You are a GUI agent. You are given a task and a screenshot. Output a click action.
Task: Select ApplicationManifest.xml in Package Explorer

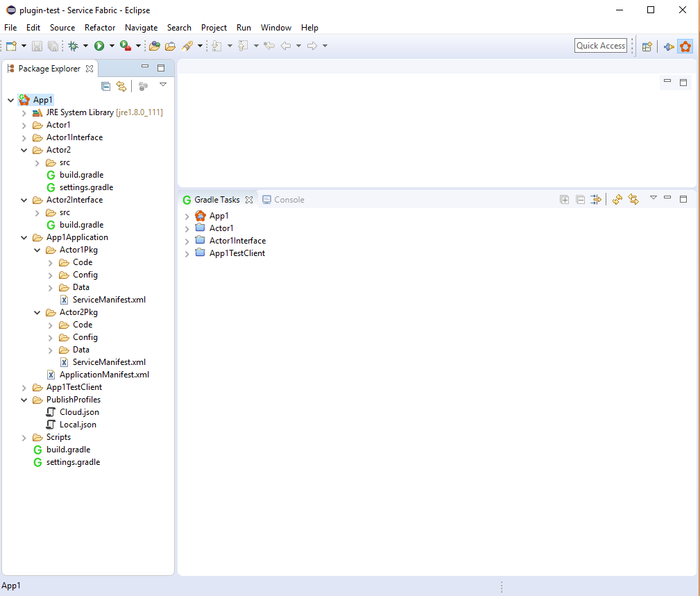point(103,374)
